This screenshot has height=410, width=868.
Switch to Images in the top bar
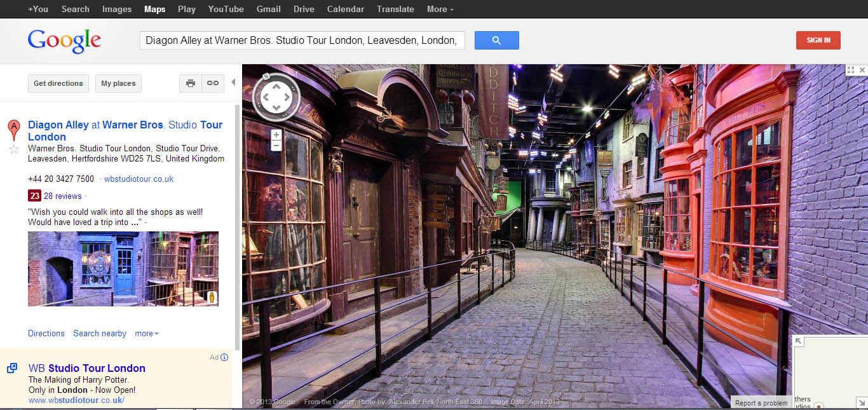[x=117, y=9]
